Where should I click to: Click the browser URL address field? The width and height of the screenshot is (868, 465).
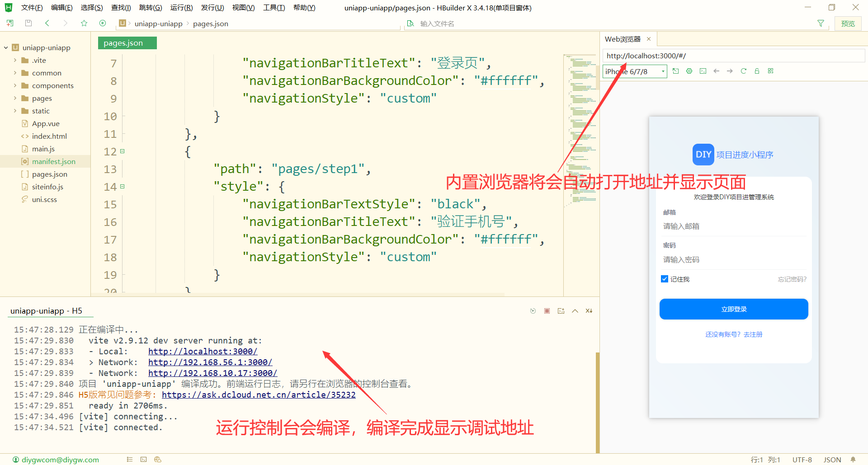point(733,56)
